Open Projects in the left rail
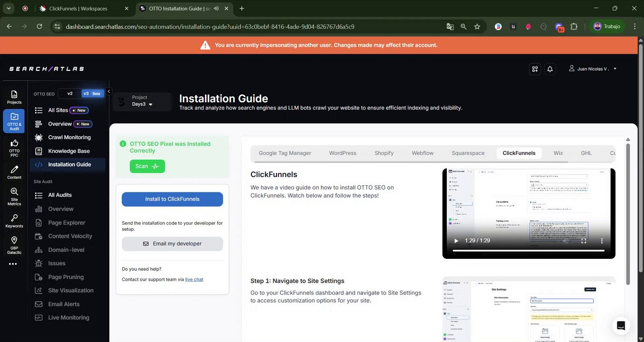The height and width of the screenshot is (342, 644). (x=14, y=97)
